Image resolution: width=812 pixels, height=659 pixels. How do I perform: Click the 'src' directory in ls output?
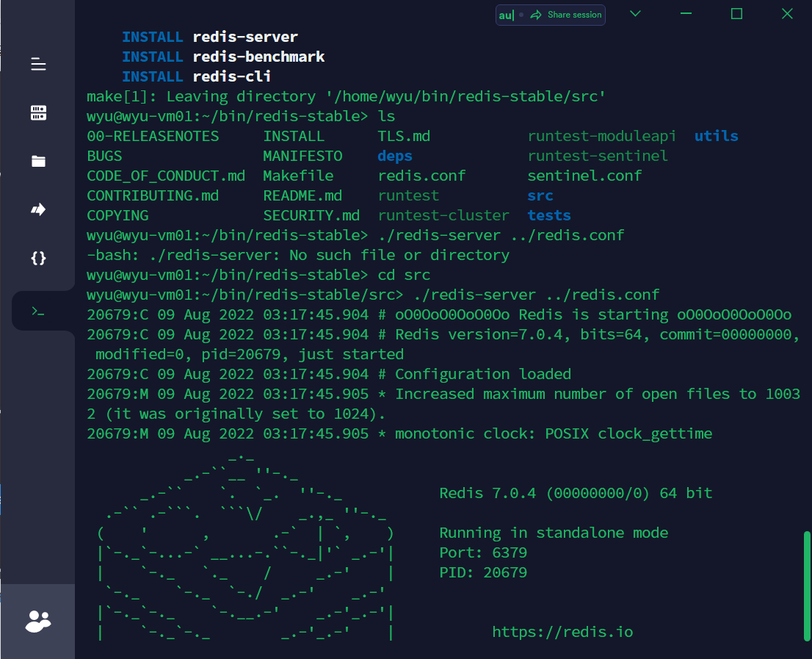pos(540,196)
